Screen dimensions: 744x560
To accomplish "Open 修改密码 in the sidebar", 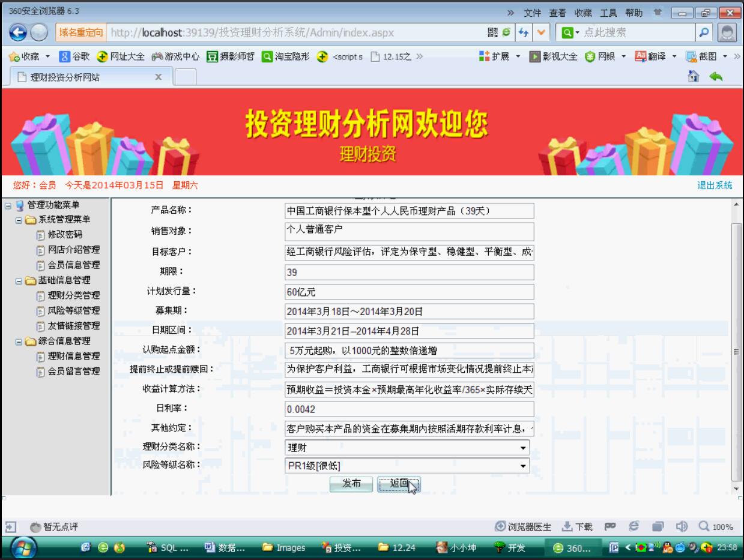I will tap(65, 235).
